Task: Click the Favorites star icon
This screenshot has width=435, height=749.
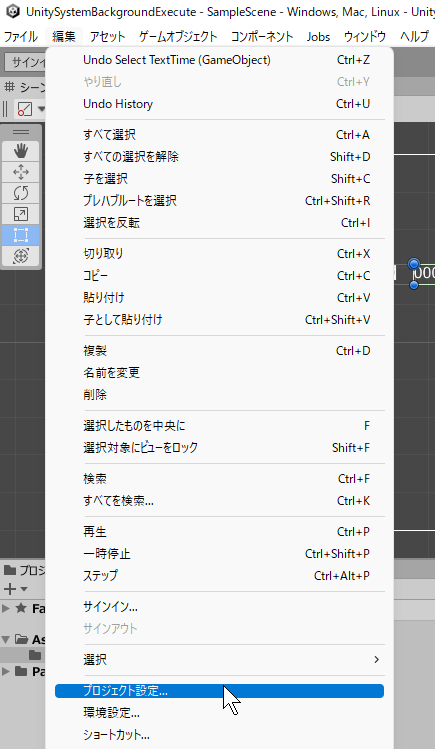Action: tap(21, 608)
